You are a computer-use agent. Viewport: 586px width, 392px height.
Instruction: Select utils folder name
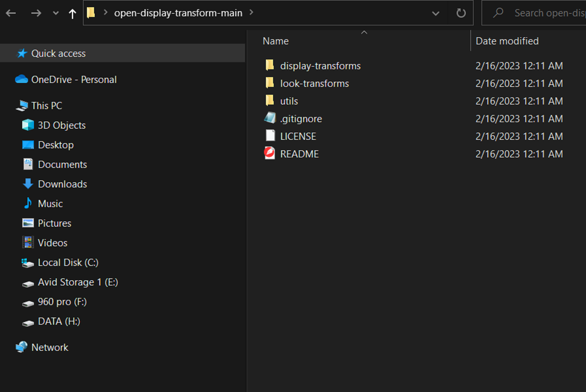(289, 101)
